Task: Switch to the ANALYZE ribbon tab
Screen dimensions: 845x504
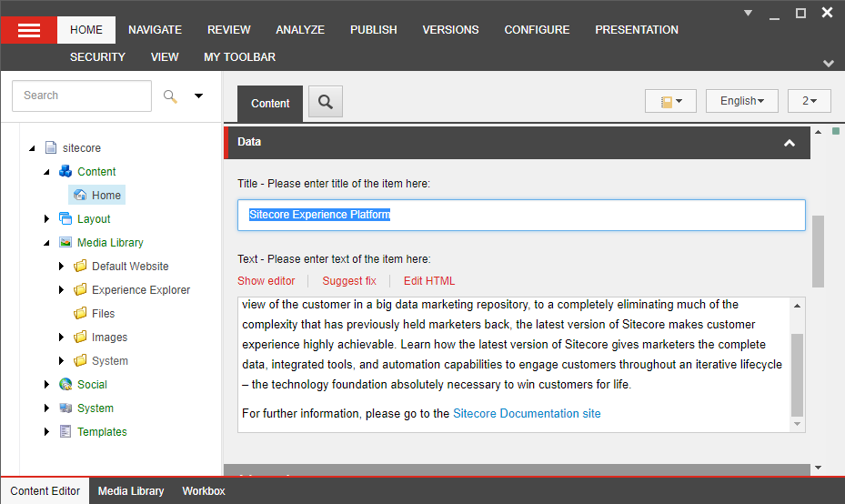Action: point(300,30)
